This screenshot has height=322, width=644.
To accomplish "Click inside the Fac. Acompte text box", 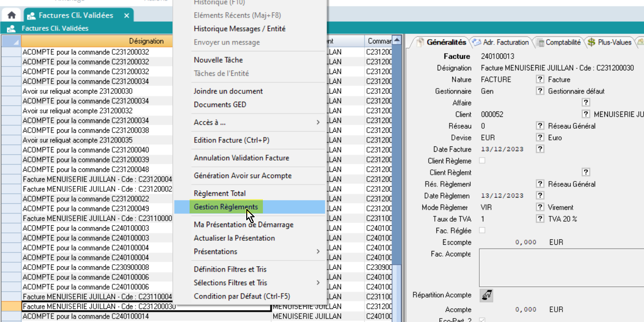I will 561,267.
